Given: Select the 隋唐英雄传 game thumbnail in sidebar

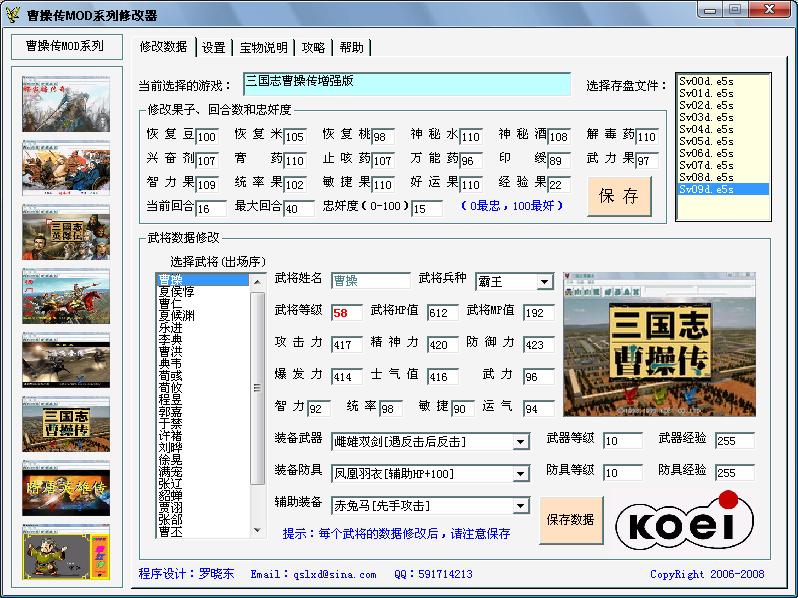Looking at the screenshot, I should [52, 487].
